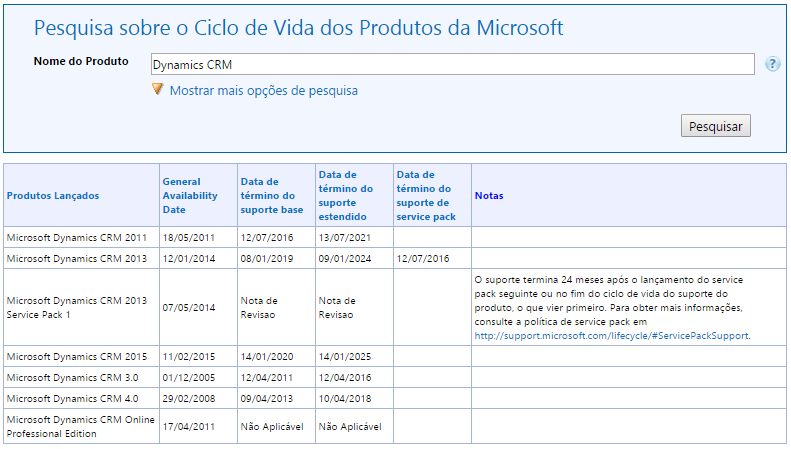791x449 pixels.
Task: Click the Microsoft Dynamics CRM 4.0 cell
Action: point(73,399)
